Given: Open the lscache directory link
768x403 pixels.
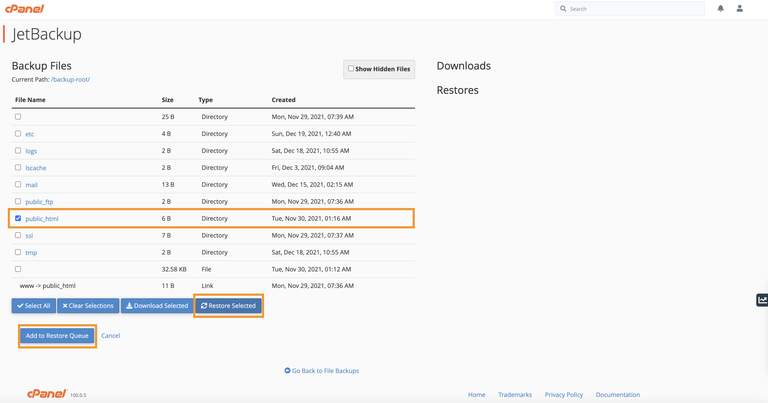Looking at the screenshot, I should (36, 167).
